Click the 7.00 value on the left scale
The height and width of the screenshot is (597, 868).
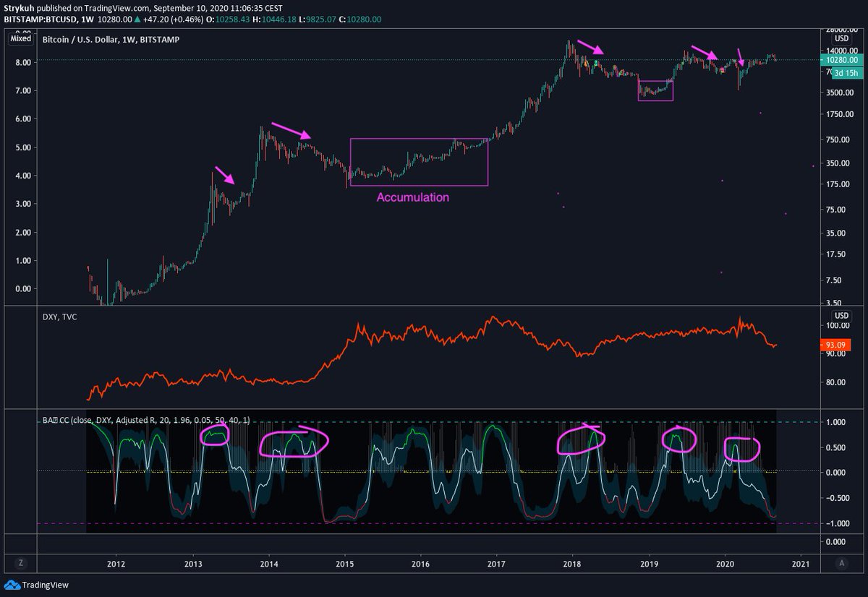pyautogui.click(x=23, y=91)
